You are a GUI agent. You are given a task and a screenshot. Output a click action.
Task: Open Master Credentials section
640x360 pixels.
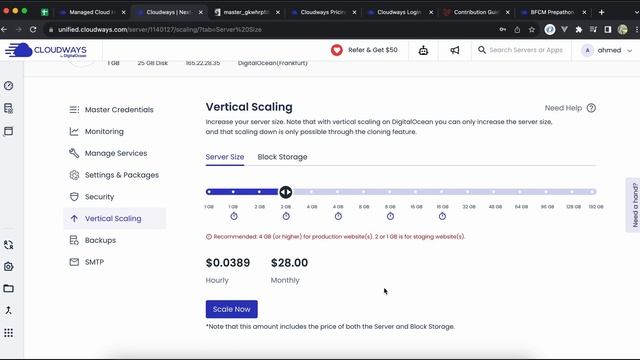point(115,109)
